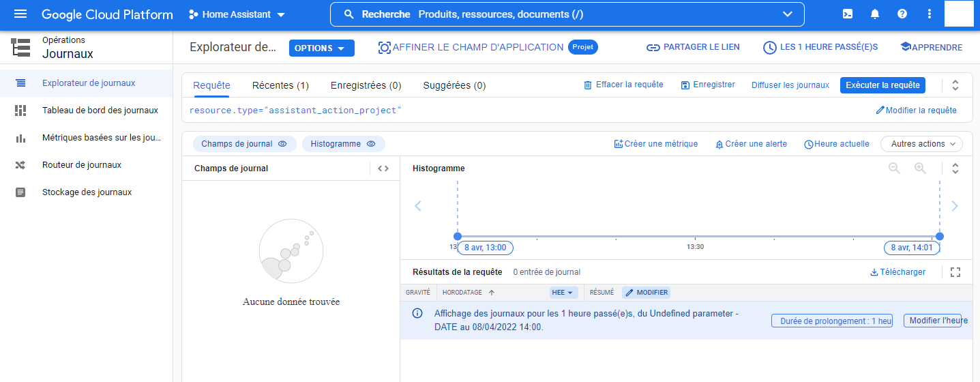Zoom out the histogram

point(894,168)
